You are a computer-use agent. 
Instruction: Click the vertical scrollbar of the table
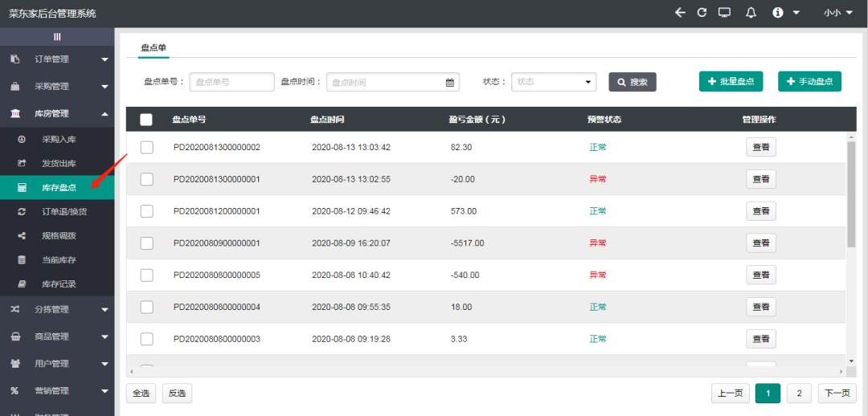click(x=851, y=193)
